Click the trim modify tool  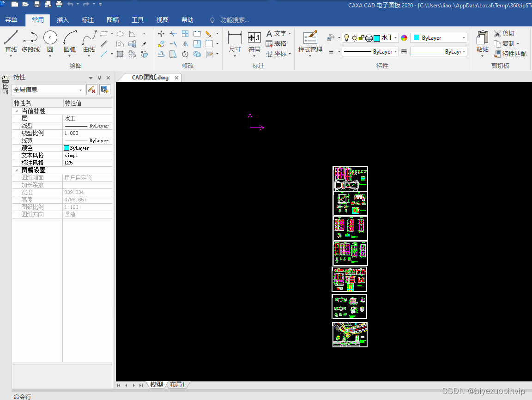coord(173,34)
